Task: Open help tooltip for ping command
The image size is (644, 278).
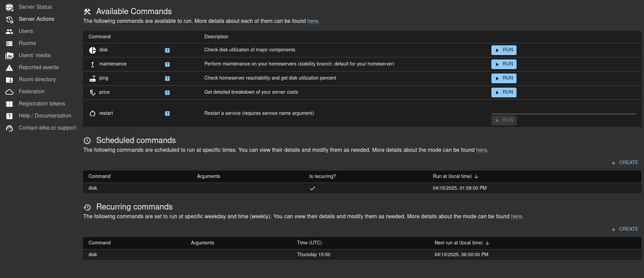Action: [167, 79]
